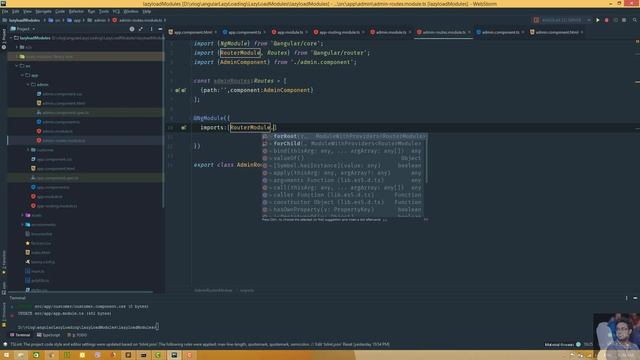The width and height of the screenshot is (640, 360).
Task: Open the Help menu
Action: tap(147, 11)
